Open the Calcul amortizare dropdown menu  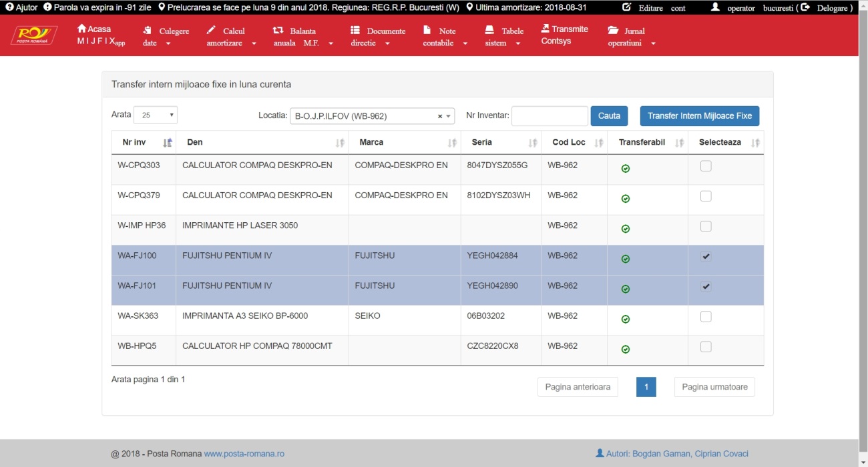pos(232,37)
